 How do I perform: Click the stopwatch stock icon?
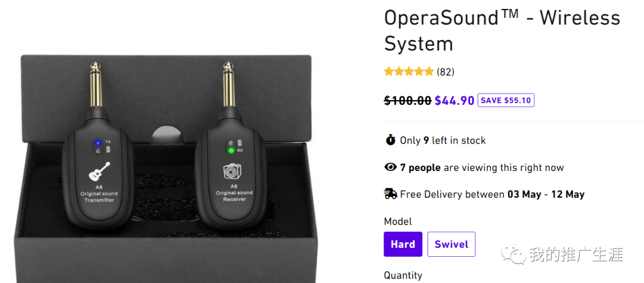tap(391, 140)
